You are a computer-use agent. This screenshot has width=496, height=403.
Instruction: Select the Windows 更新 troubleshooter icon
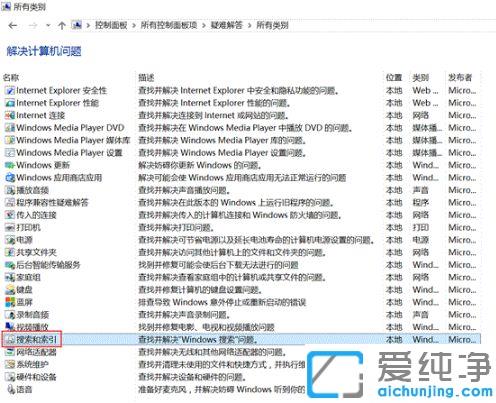coord(10,165)
